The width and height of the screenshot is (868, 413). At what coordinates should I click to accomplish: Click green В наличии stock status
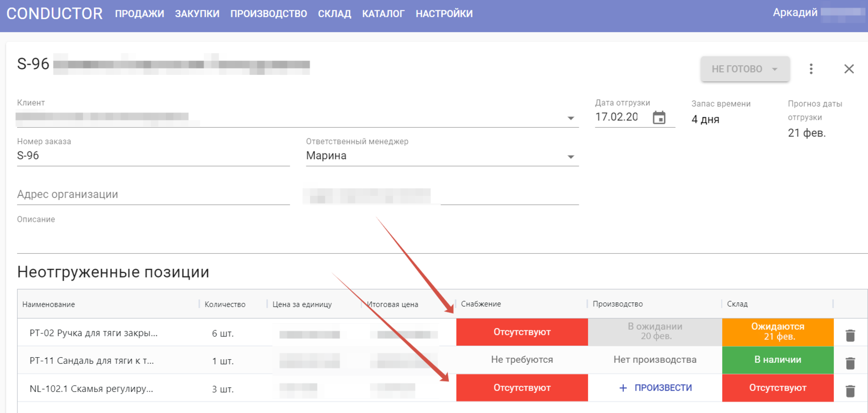pos(778,360)
